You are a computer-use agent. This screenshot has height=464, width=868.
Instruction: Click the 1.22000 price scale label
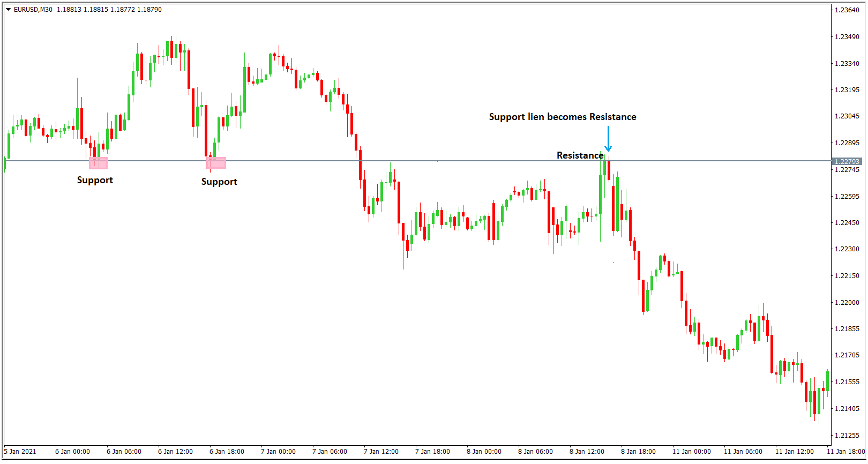[x=847, y=303]
